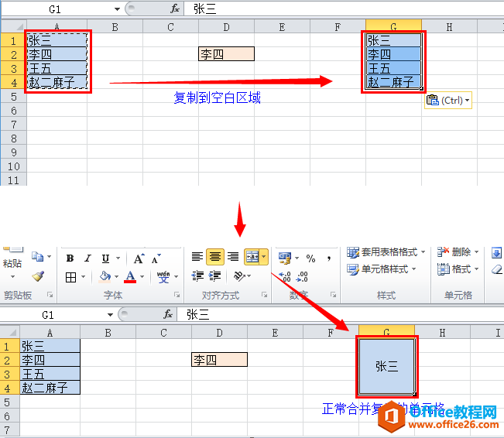This screenshot has width=504, height=438.
Task: Select merged cell 张三 in lower sheet column G
Action: (x=386, y=366)
